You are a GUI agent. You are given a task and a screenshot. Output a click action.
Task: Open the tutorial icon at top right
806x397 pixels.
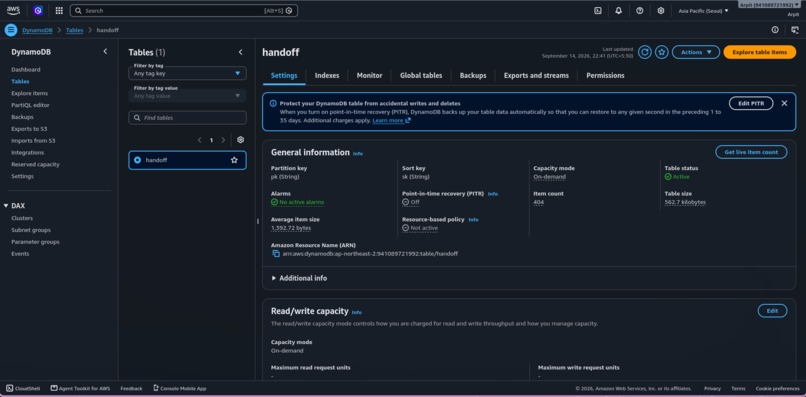coord(795,30)
